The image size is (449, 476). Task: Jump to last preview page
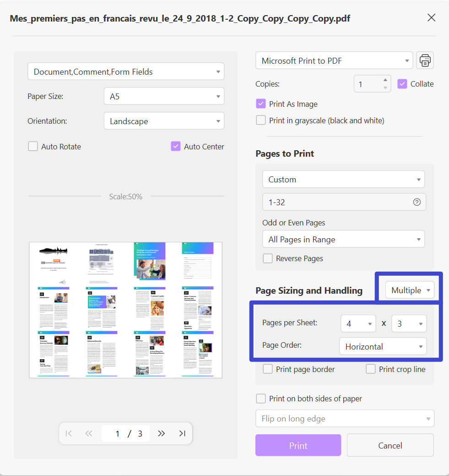(x=182, y=433)
